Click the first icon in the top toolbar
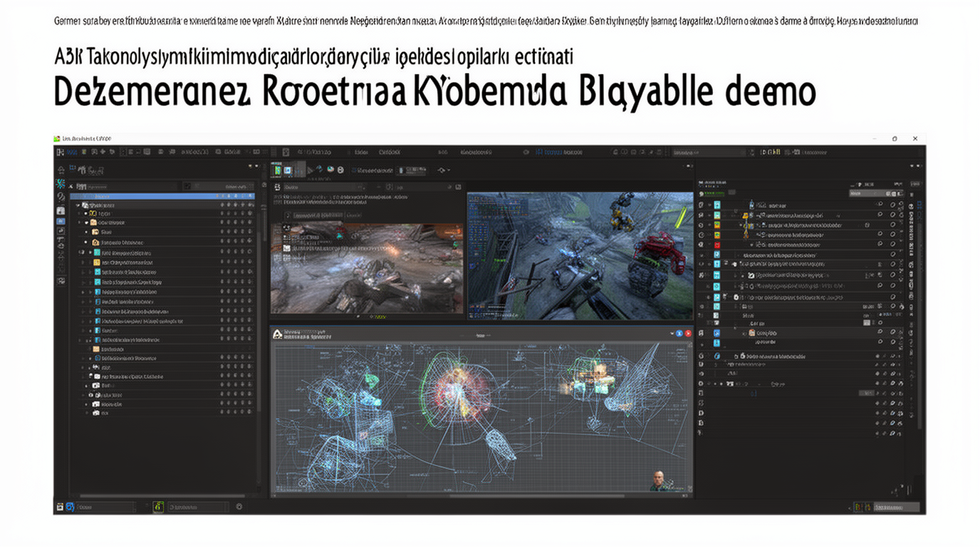Image resolution: width=980 pixels, height=547 pixels. click(61, 152)
